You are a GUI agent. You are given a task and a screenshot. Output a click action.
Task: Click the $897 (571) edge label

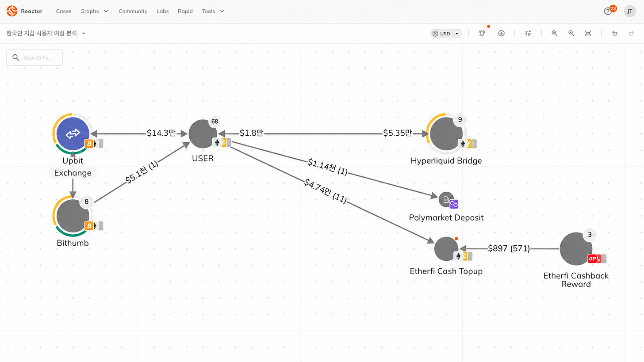[509, 249]
